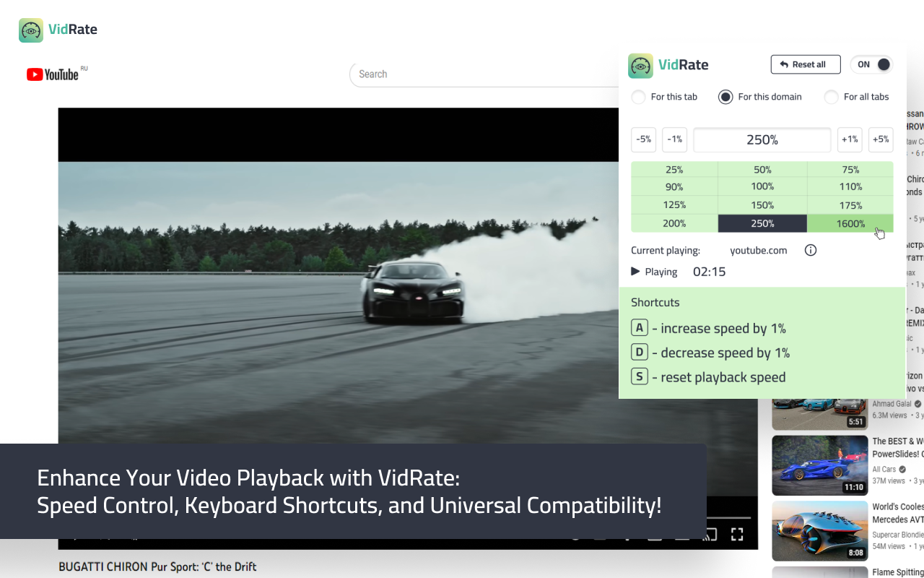Click the 'A' shortcut key badge

[x=640, y=327]
